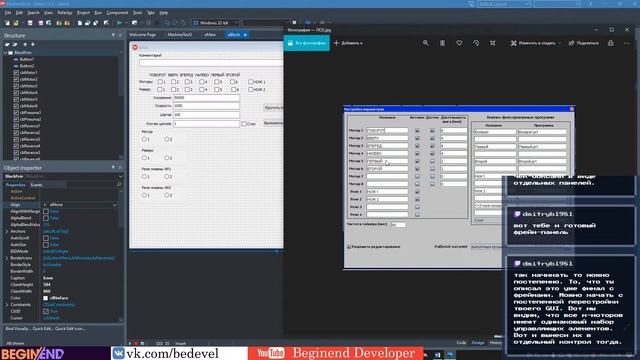Select radio button 2 under Реверс group
This screenshot has height=360, width=640.
tap(167, 158)
